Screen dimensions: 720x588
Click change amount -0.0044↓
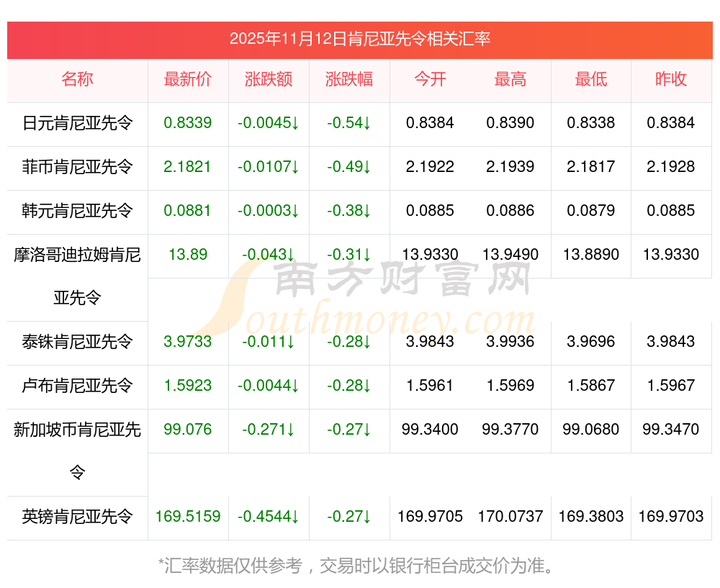point(269,386)
